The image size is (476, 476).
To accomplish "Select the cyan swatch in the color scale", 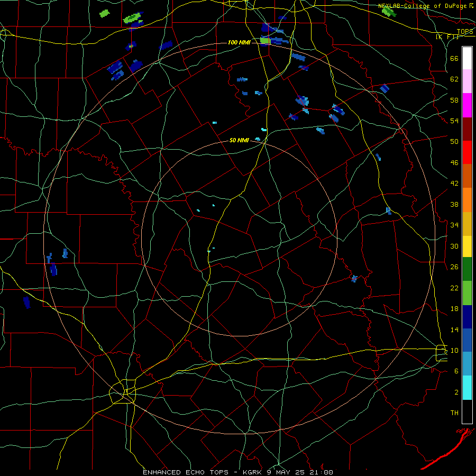I will pyautogui.click(x=467, y=388).
